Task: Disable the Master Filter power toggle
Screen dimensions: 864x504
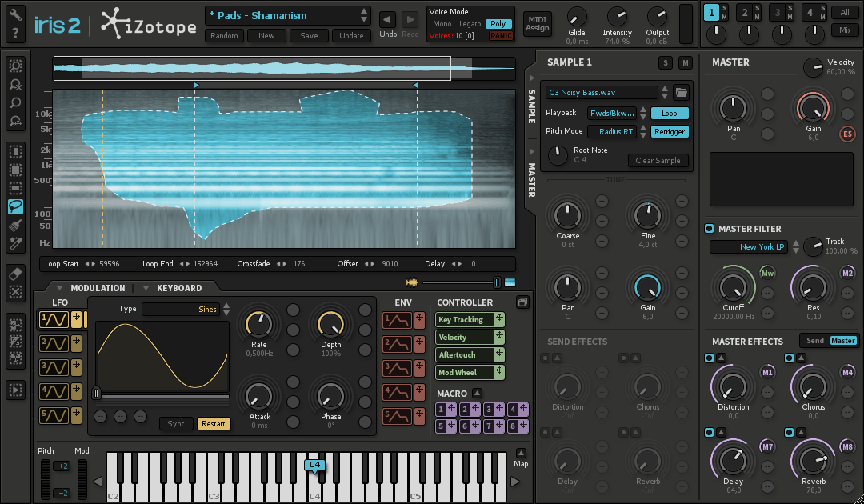Action: [x=709, y=229]
